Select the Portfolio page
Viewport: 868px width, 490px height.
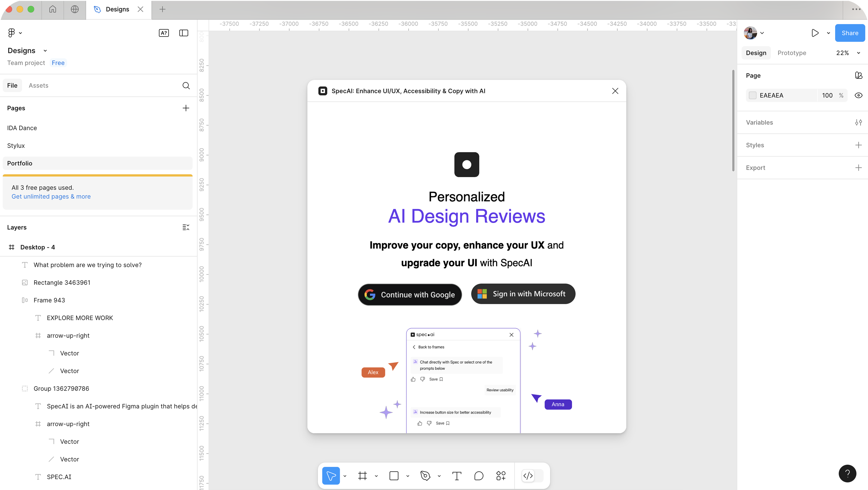pos(97,163)
